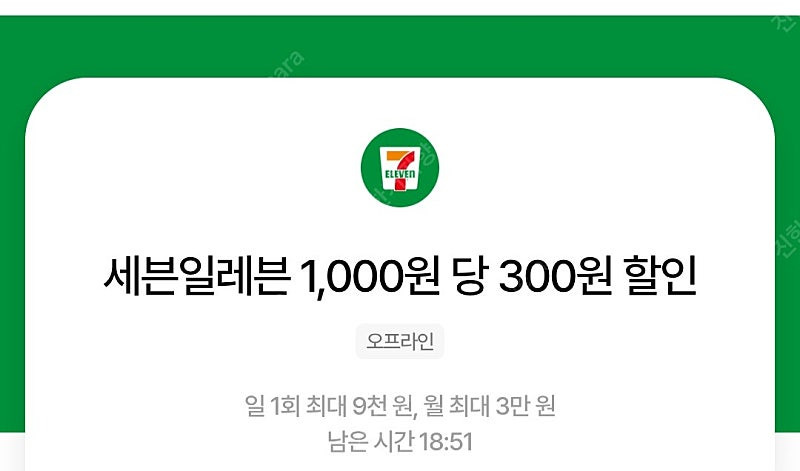Click the left green border strip
The width and height of the screenshot is (800, 471).
click(12, 255)
